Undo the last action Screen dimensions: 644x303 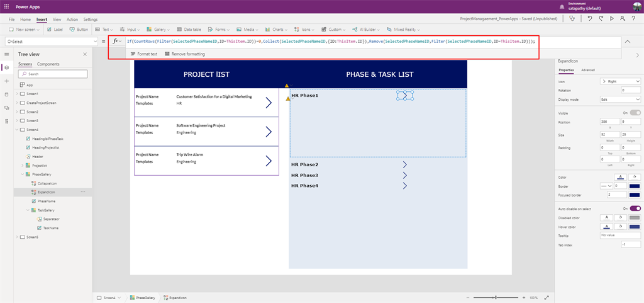point(590,18)
